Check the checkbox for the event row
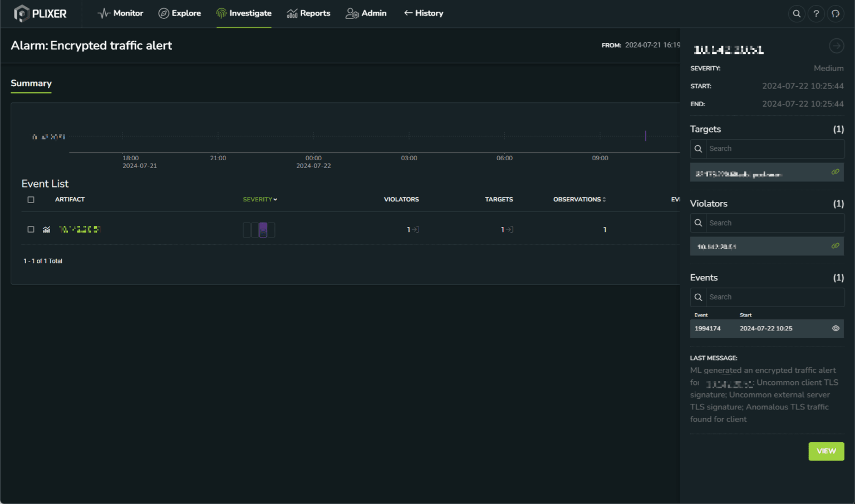855x504 pixels. (x=31, y=229)
